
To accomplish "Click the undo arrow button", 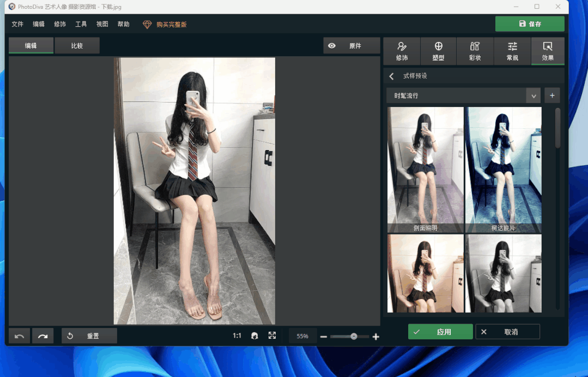I will pos(19,336).
